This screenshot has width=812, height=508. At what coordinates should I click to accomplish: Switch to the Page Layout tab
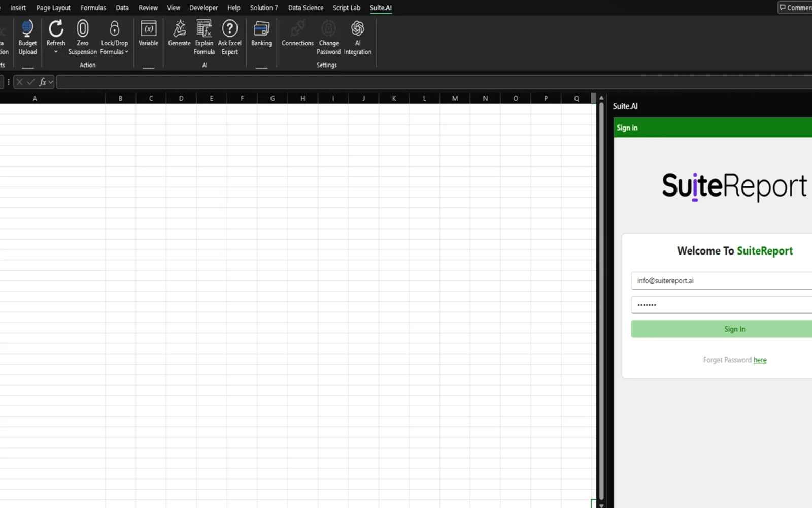click(x=53, y=8)
